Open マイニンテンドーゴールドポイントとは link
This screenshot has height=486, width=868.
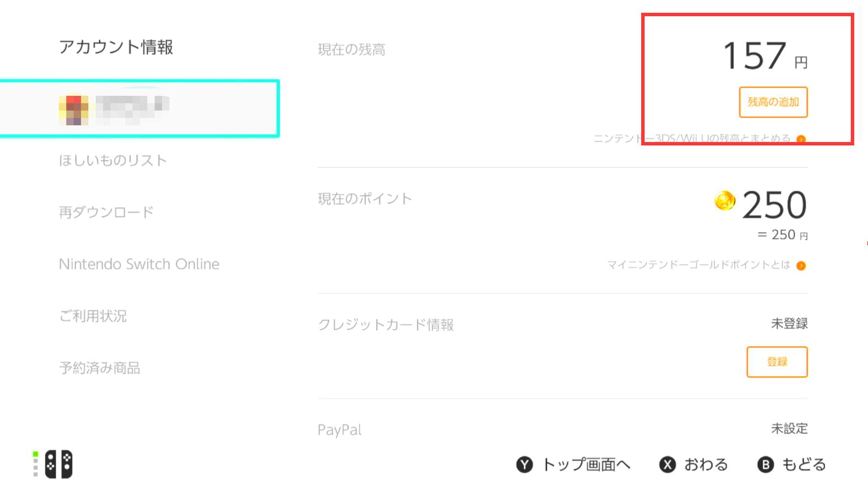tap(700, 265)
